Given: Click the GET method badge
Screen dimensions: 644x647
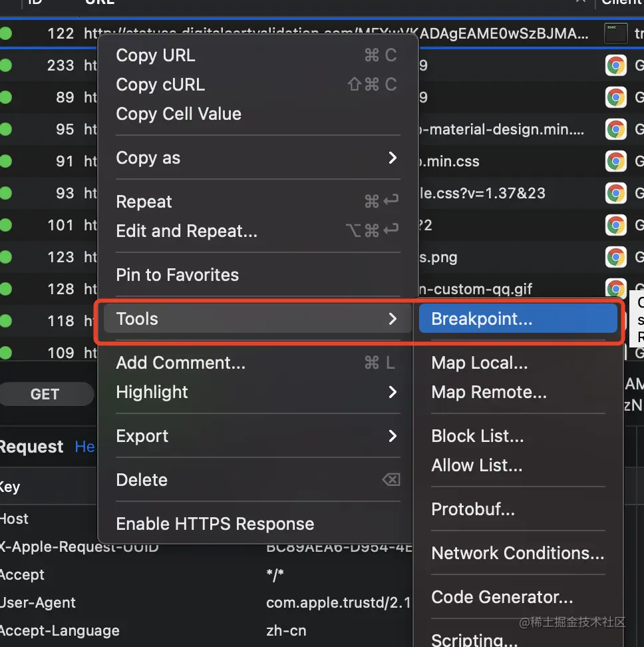Looking at the screenshot, I should point(46,394).
